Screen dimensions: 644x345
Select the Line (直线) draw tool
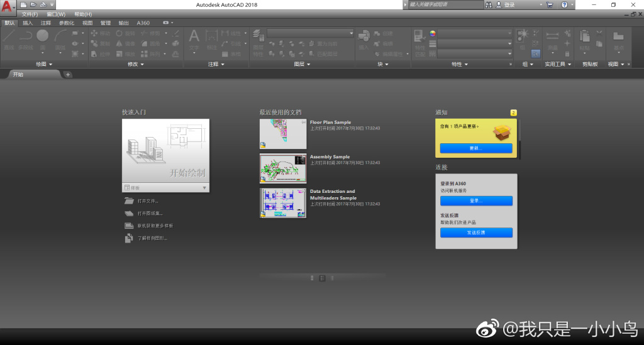[9, 40]
